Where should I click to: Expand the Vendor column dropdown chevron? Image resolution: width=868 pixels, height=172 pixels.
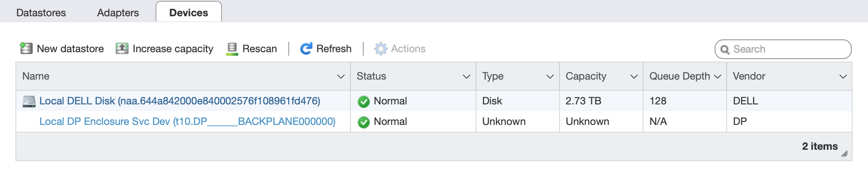click(x=843, y=77)
